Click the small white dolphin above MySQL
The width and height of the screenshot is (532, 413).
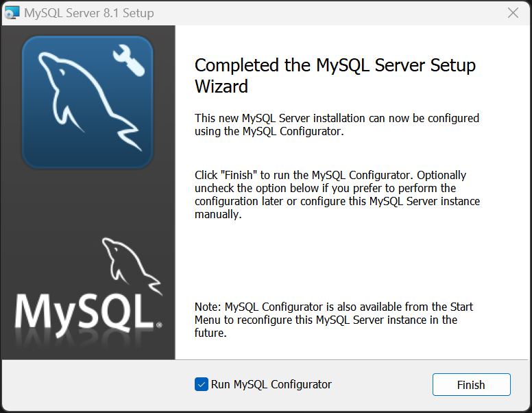click(132, 265)
